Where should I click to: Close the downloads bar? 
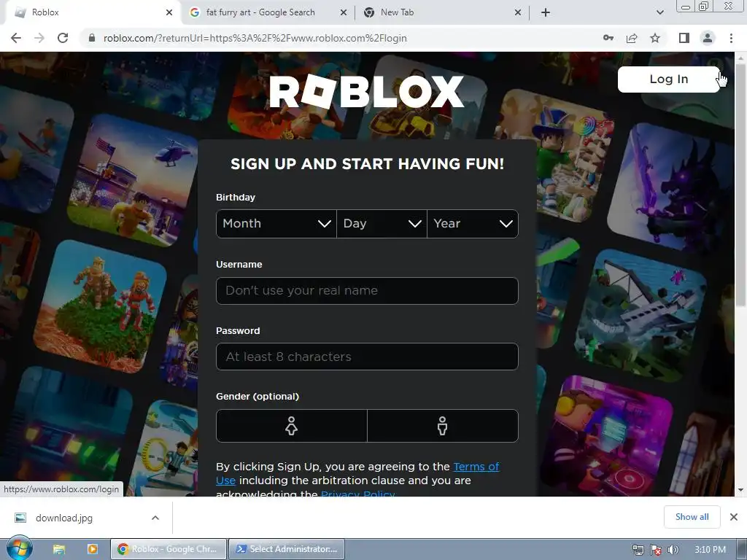pos(734,517)
